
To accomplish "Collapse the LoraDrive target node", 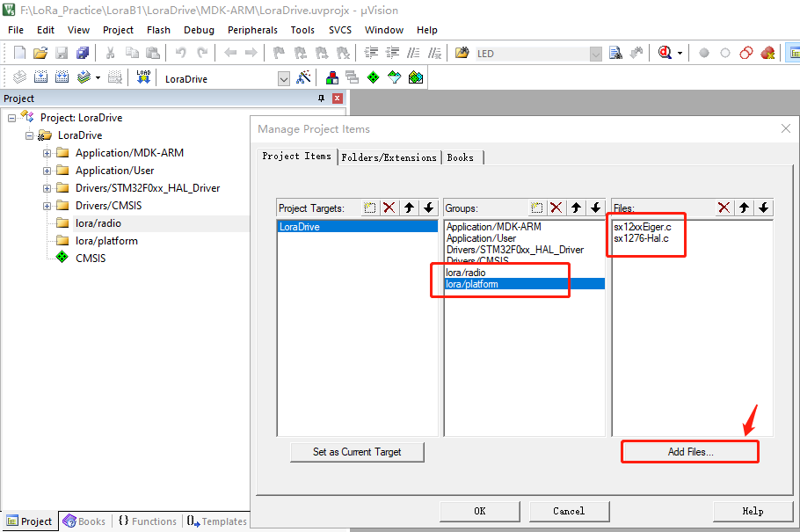I will point(29,135).
